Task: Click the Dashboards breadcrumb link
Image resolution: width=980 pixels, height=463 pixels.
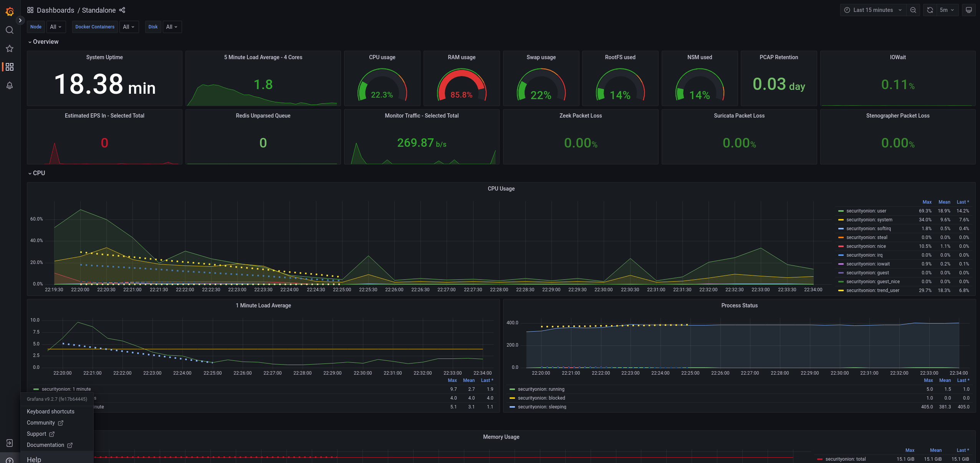Action: tap(55, 10)
